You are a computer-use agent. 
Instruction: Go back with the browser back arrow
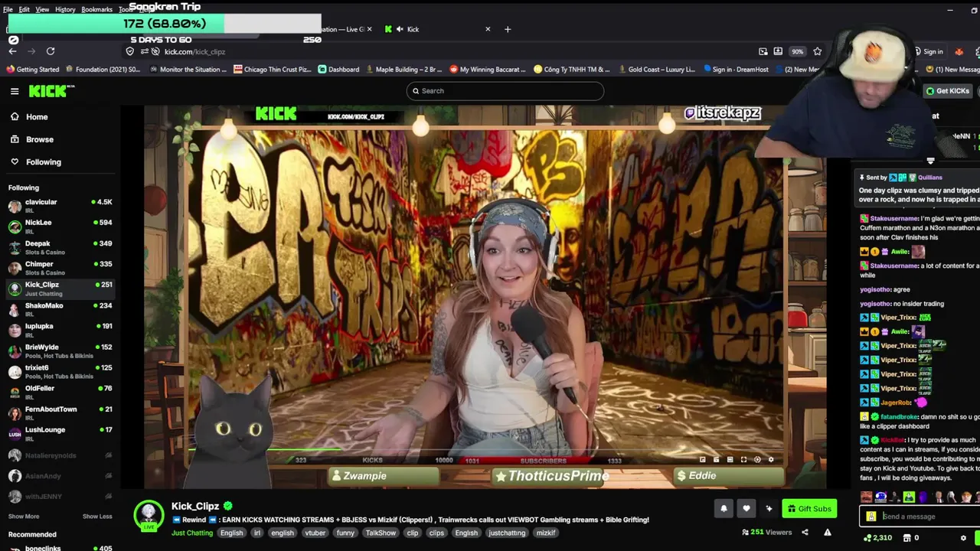coord(12,51)
